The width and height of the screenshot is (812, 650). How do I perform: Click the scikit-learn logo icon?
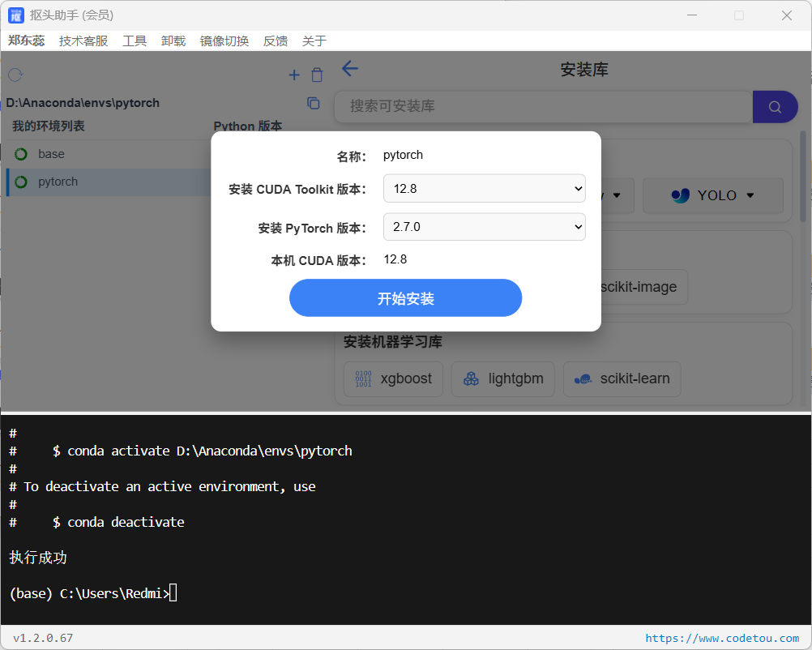tap(583, 379)
